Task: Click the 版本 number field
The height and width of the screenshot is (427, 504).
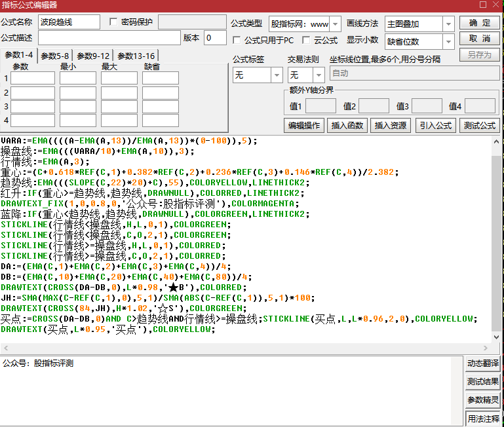Action: (x=216, y=38)
